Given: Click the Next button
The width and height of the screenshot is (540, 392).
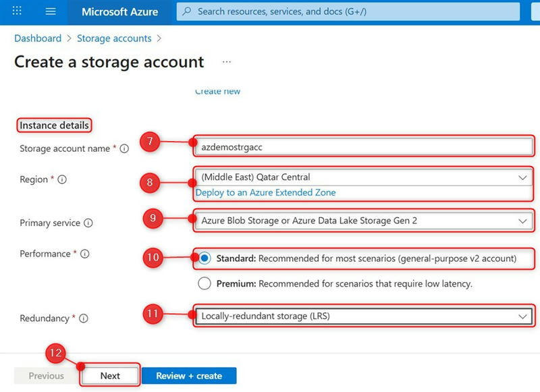Looking at the screenshot, I should tap(110, 376).
